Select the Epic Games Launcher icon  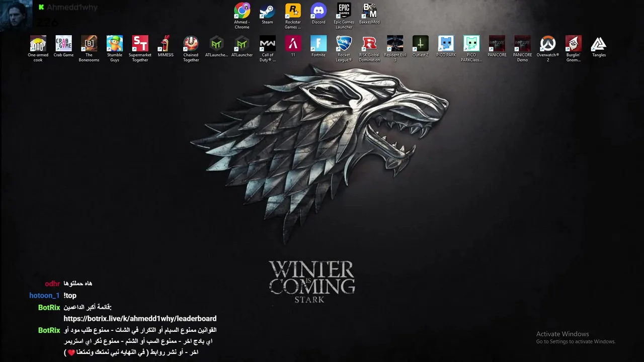point(344,16)
